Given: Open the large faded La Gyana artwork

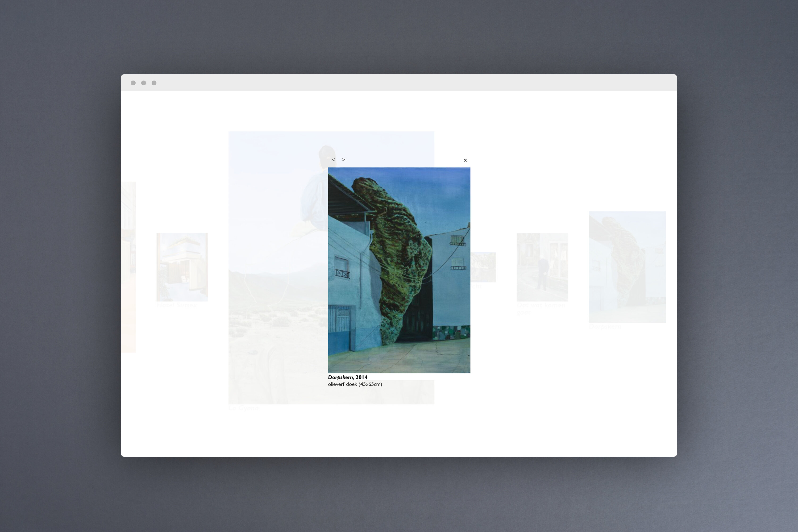Looking at the screenshot, I should [278, 268].
